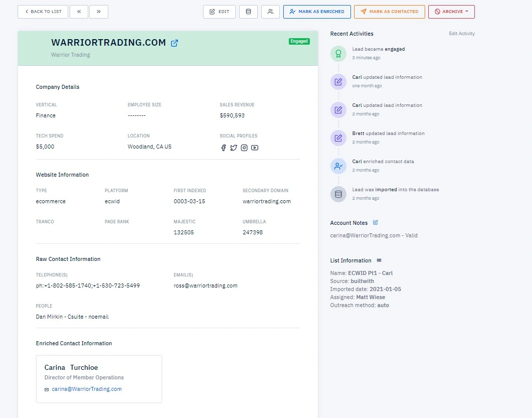Click the telephone numbers text
This screenshot has height=418, width=532.
click(88, 286)
